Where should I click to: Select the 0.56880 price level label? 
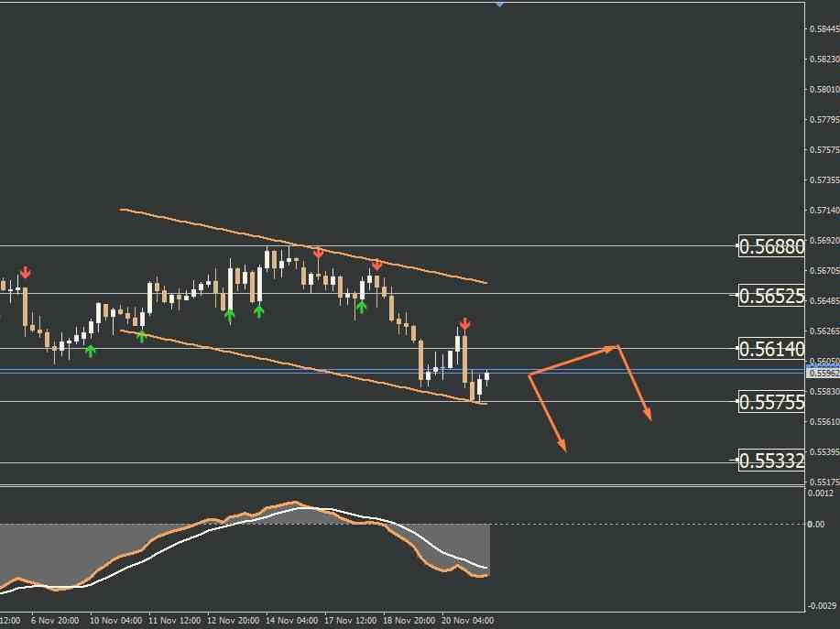click(x=771, y=246)
